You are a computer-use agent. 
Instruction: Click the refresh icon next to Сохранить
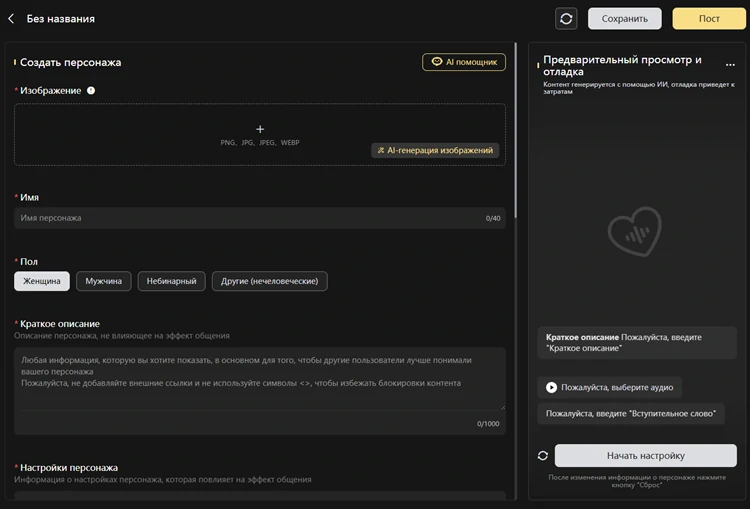[x=566, y=19]
